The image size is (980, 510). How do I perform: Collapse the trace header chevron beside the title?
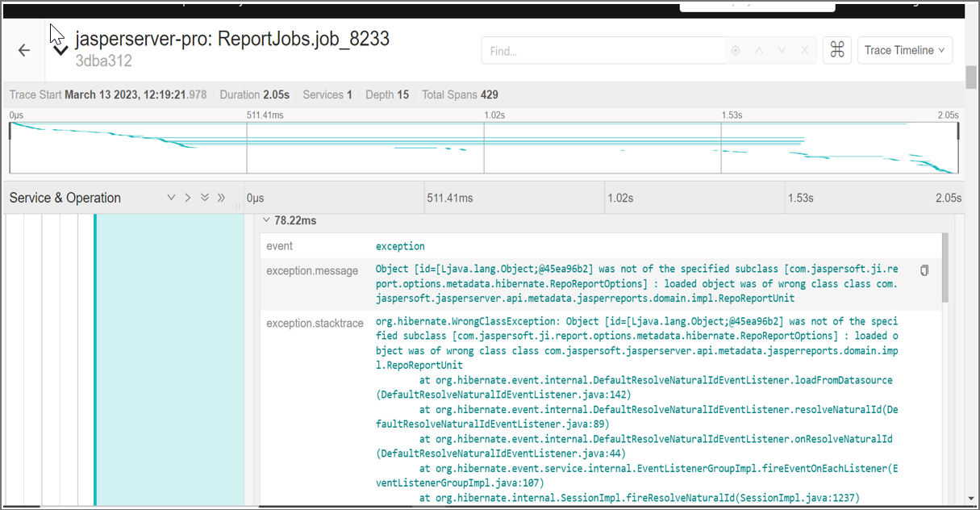[x=60, y=50]
